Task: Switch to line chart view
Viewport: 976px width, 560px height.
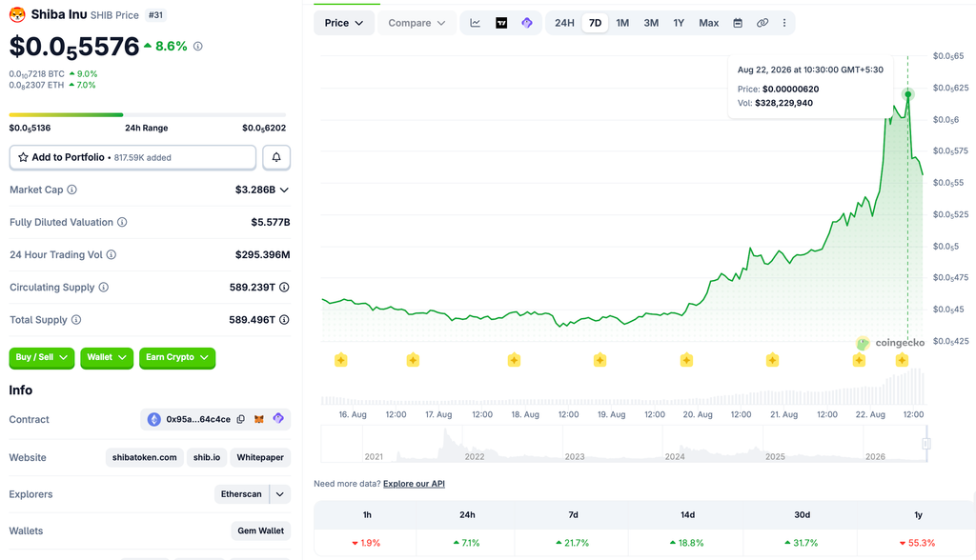Action: pos(475,23)
